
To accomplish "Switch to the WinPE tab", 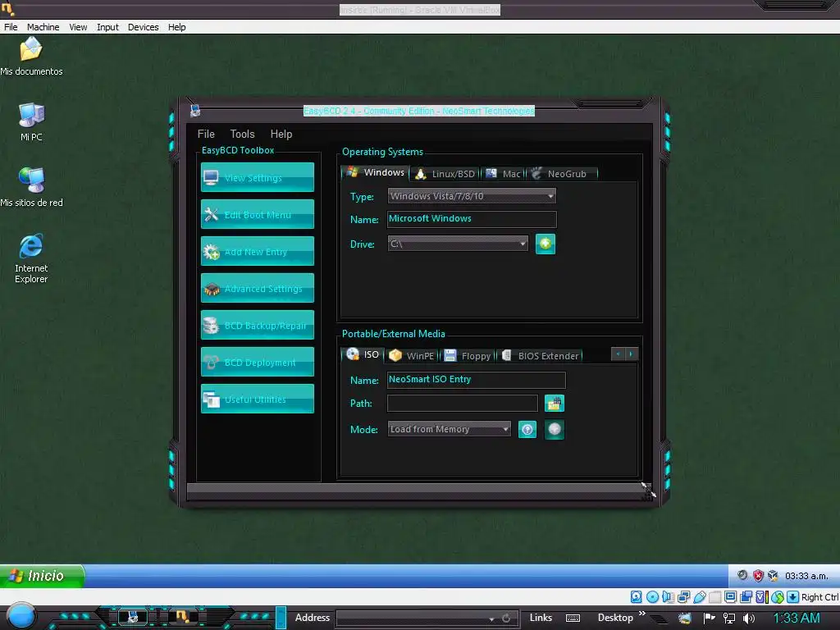I will coord(412,356).
